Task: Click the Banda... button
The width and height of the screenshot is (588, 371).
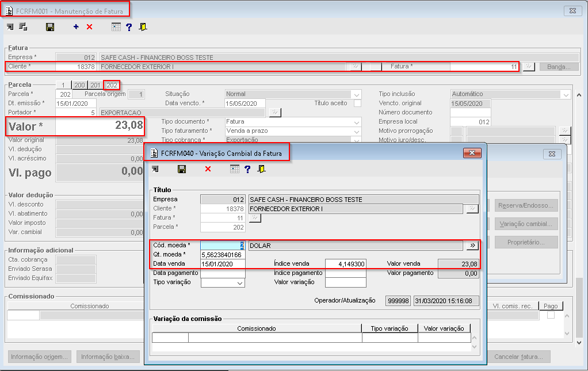Action: click(559, 67)
